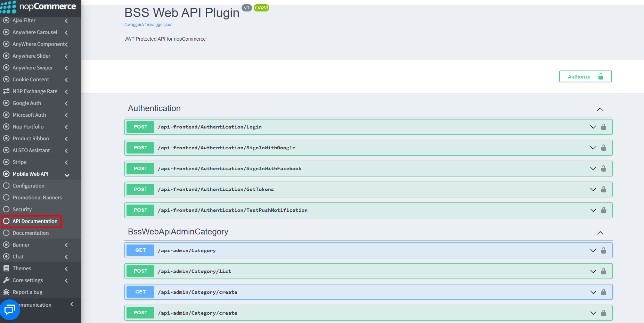Open the live chat bubble icon

10,309
